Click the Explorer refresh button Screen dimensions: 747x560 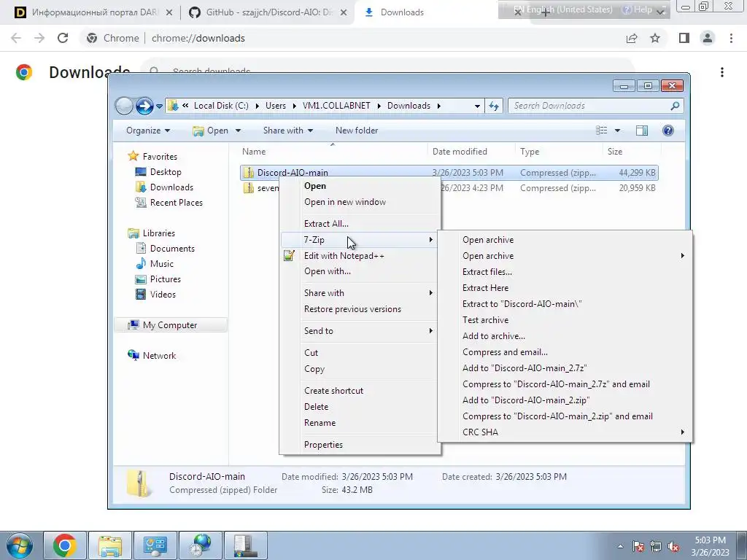point(494,106)
